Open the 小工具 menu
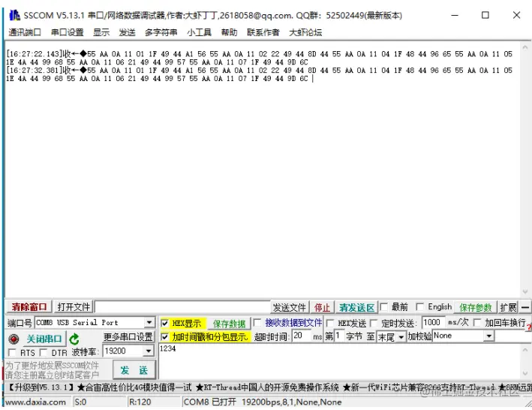 point(199,32)
